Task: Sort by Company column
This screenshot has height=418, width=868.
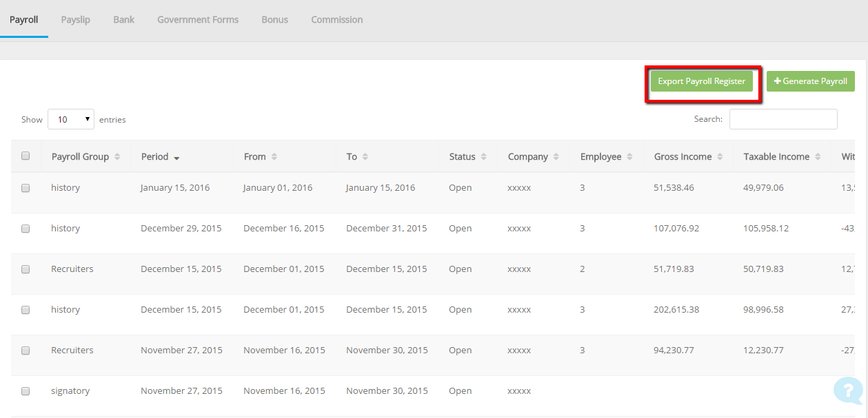Action: pos(533,156)
